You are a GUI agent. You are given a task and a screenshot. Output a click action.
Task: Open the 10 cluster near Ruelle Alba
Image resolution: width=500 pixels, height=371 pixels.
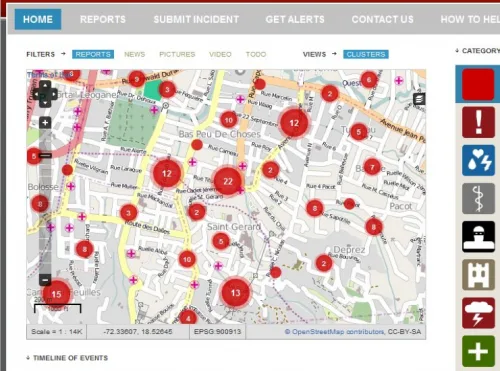187,259
